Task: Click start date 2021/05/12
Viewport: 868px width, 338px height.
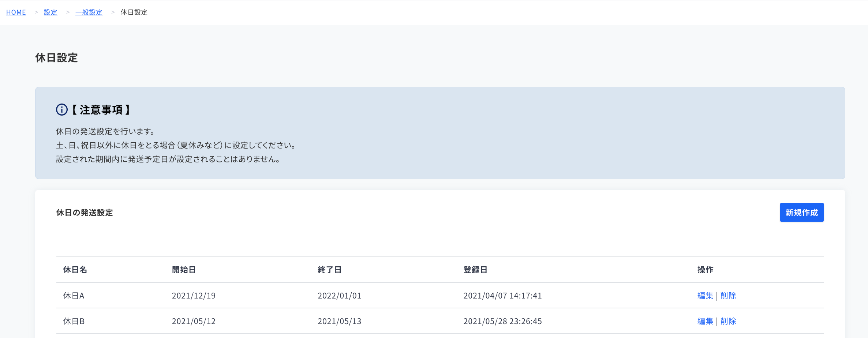Action: pos(194,321)
